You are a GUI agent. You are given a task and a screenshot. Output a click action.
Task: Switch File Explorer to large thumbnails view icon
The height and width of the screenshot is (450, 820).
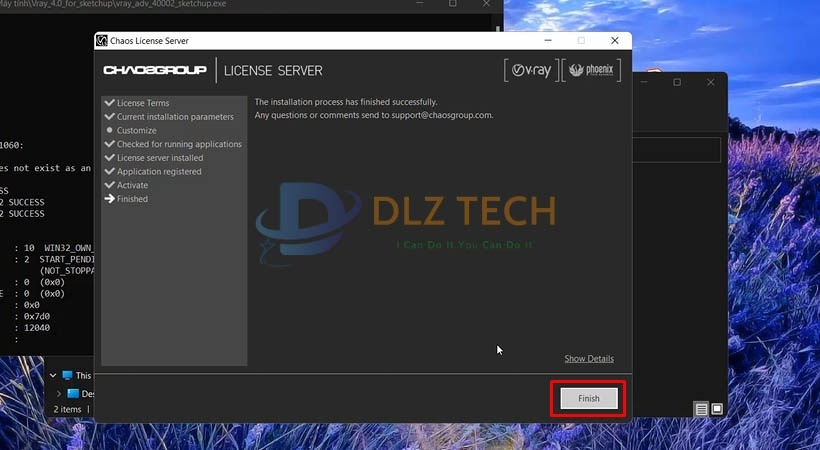pos(717,409)
